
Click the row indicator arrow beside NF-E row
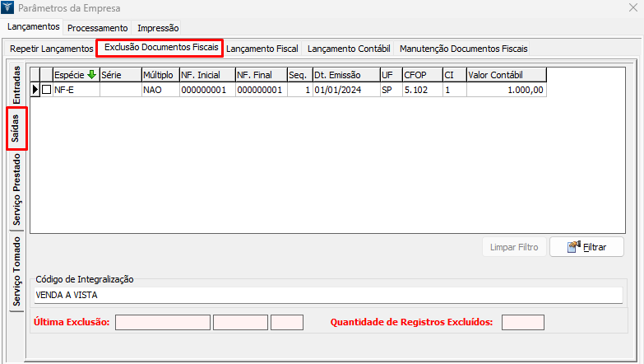[35, 90]
